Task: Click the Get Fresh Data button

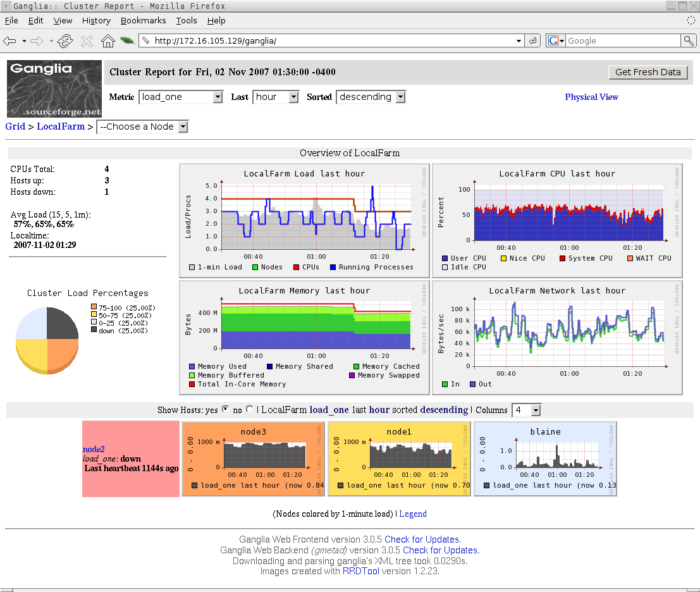Action: (x=648, y=72)
